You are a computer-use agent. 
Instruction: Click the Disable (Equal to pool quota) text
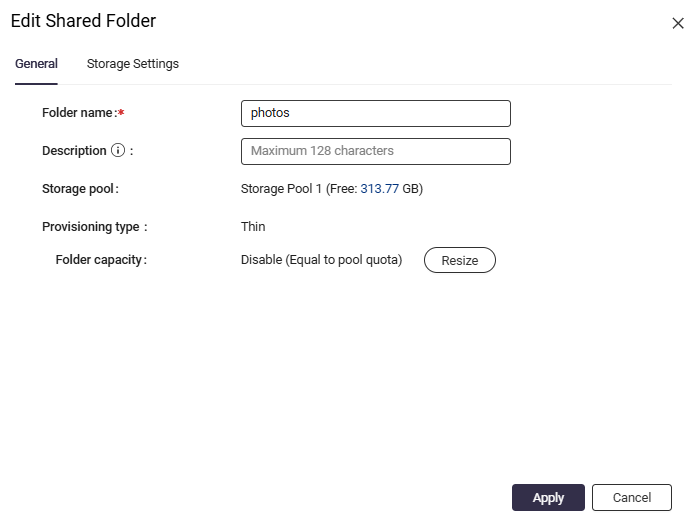click(321, 260)
